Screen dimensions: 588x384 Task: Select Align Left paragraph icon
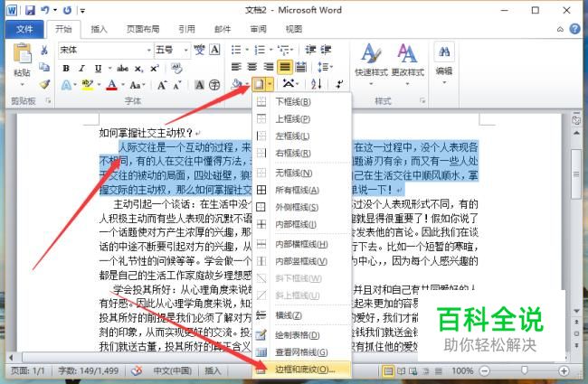pos(236,67)
